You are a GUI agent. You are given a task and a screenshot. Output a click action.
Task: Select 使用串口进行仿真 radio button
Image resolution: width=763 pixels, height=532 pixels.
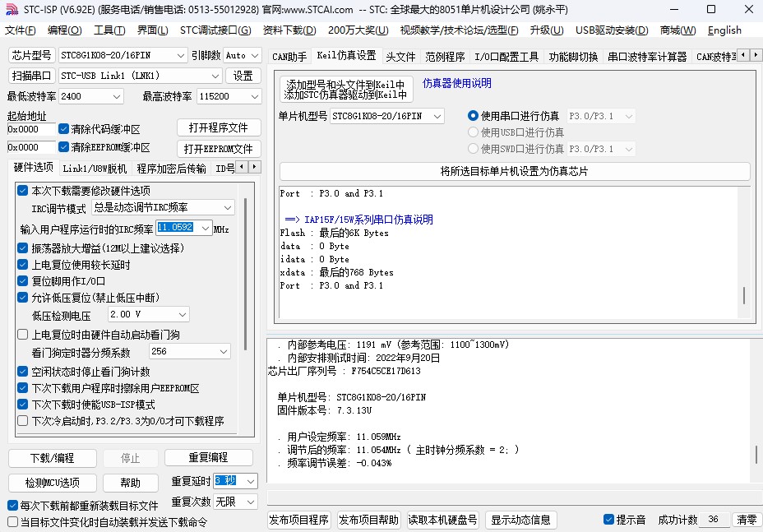[473, 116]
